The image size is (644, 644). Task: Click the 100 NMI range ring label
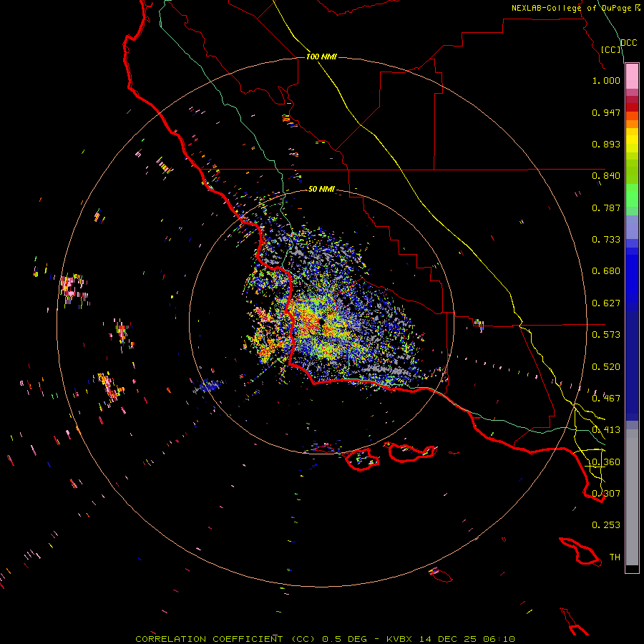click(x=321, y=57)
